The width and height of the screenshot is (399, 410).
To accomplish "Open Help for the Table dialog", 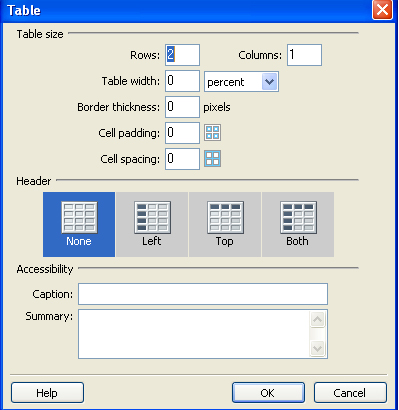I will pos(47,393).
